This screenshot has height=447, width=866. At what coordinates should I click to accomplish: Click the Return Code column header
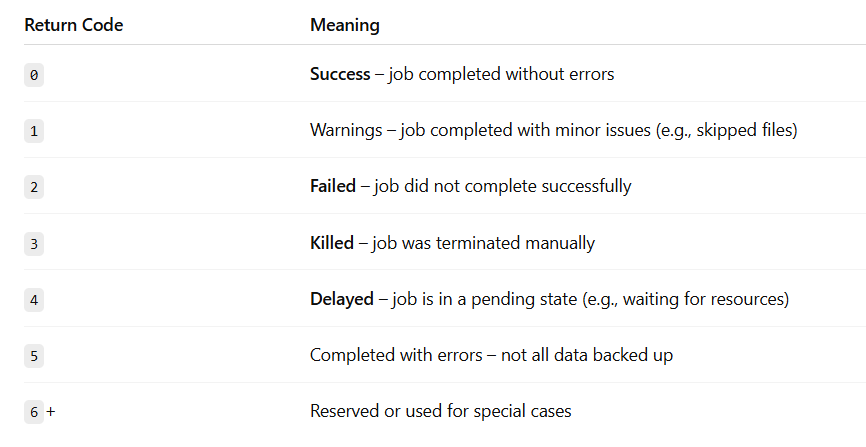pyautogui.click(x=73, y=25)
